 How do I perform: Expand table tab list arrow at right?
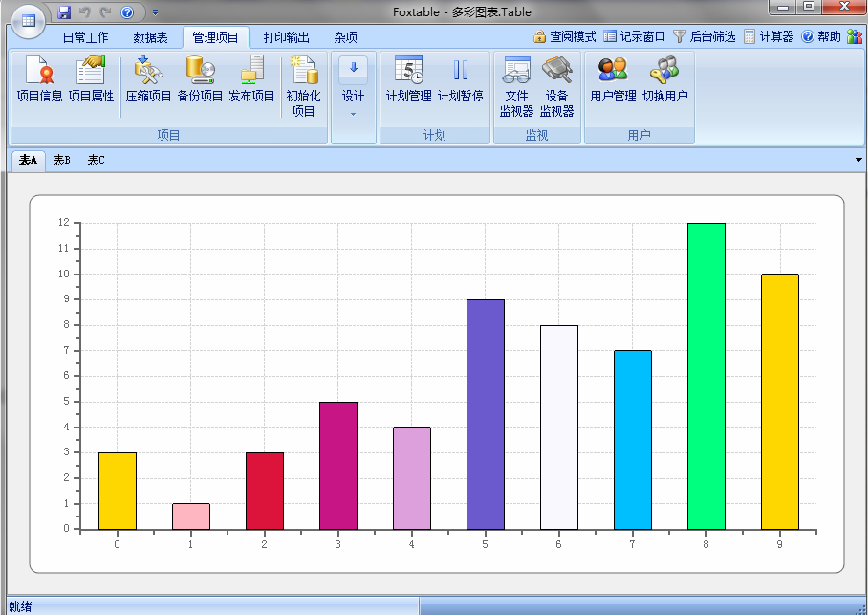(857, 160)
